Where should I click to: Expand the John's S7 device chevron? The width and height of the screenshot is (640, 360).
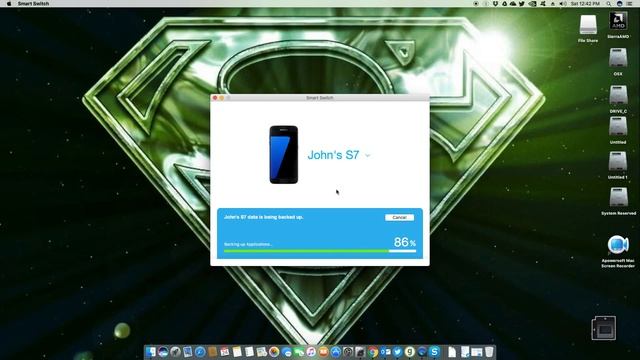367,156
